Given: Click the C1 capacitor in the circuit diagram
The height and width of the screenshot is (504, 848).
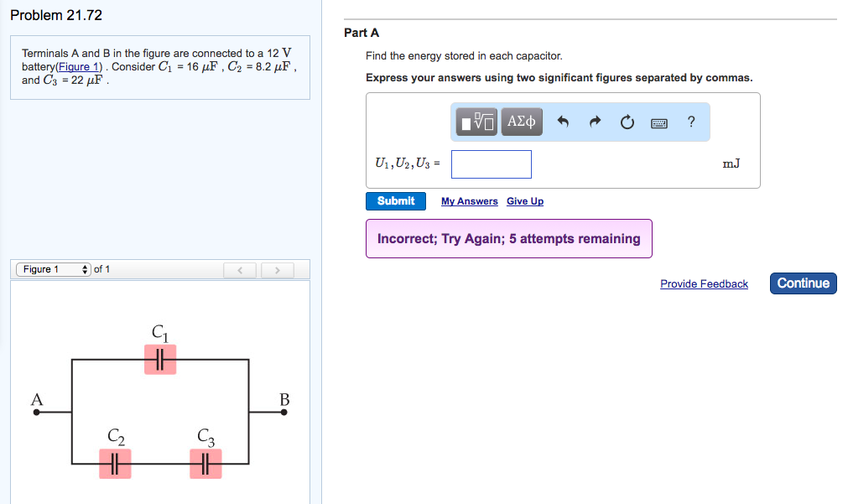Looking at the screenshot, I should point(160,359).
